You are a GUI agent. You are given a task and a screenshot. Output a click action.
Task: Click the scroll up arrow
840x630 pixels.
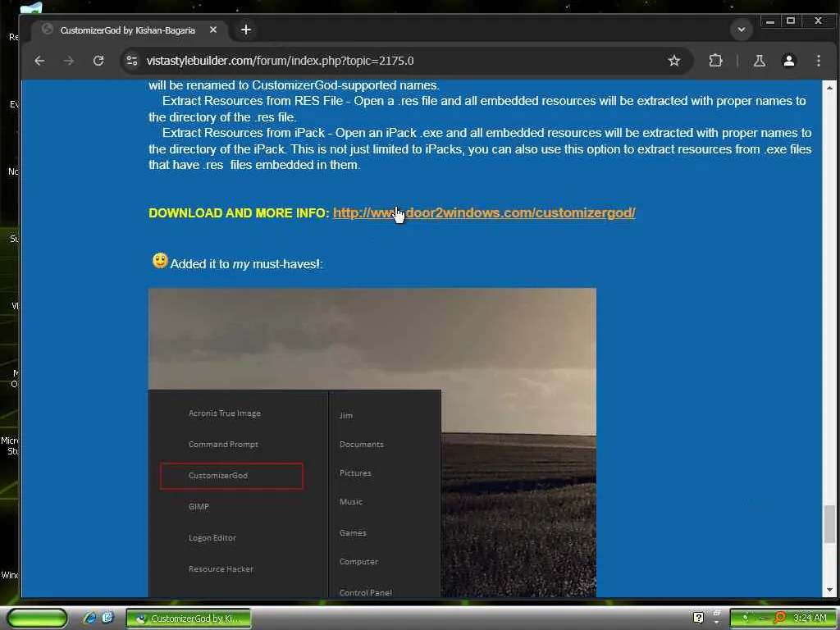tap(829, 87)
